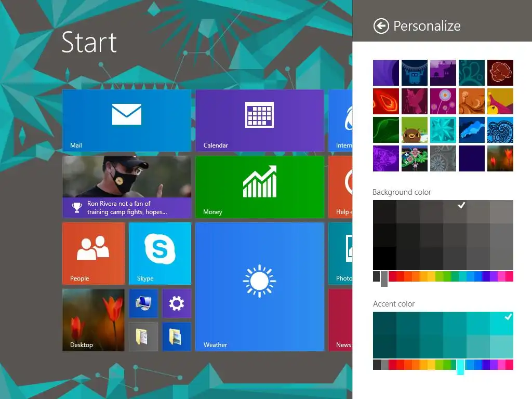Image resolution: width=532 pixels, height=399 pixels.
Task: Select the red flame background design
Action: pos(386,101)
